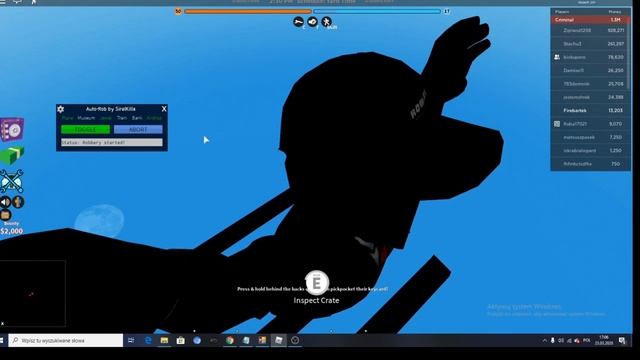Open Task View on the taskbar
This screenshot has height=360, width=640.
tap(131, 340)
